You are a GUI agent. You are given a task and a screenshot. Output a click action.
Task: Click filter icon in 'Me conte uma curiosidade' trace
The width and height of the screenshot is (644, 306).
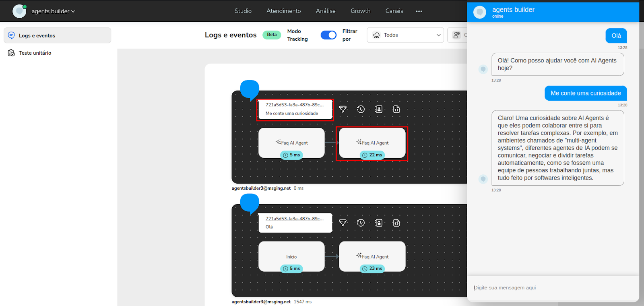tap(343, 109)
